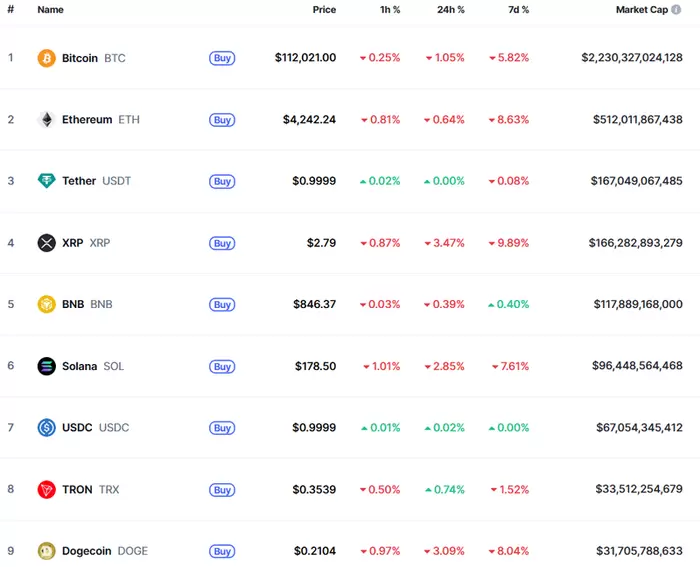700x567 pixels.
Task: Click the Solana coin icon
Action: [x=46, y=366]
